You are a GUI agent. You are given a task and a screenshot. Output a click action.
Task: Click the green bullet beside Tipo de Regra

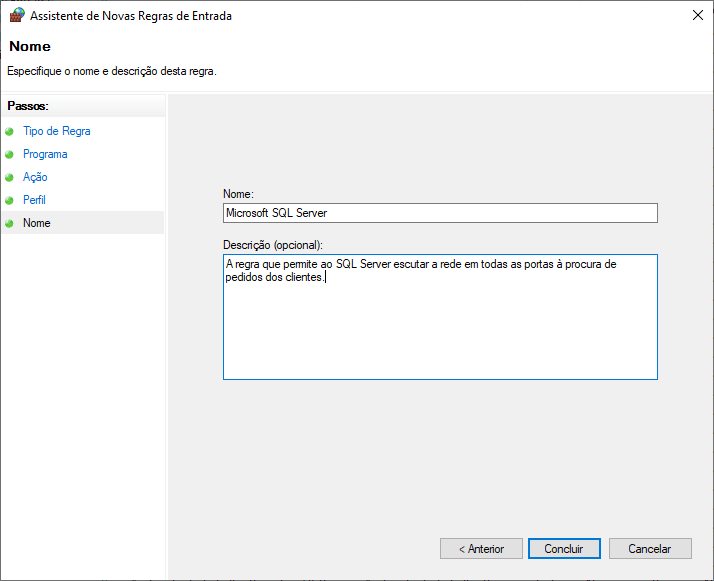point(10,131)
